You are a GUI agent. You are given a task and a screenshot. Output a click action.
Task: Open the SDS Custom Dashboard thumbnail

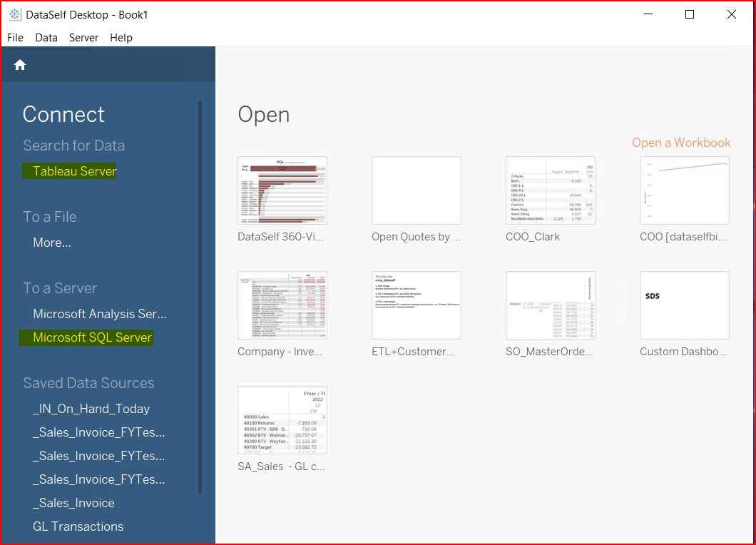pos(684,305)
